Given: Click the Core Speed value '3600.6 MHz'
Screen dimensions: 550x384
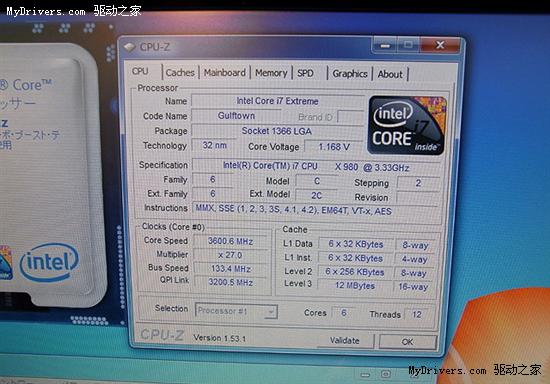Looking at the screenshot, I should 230,241.
